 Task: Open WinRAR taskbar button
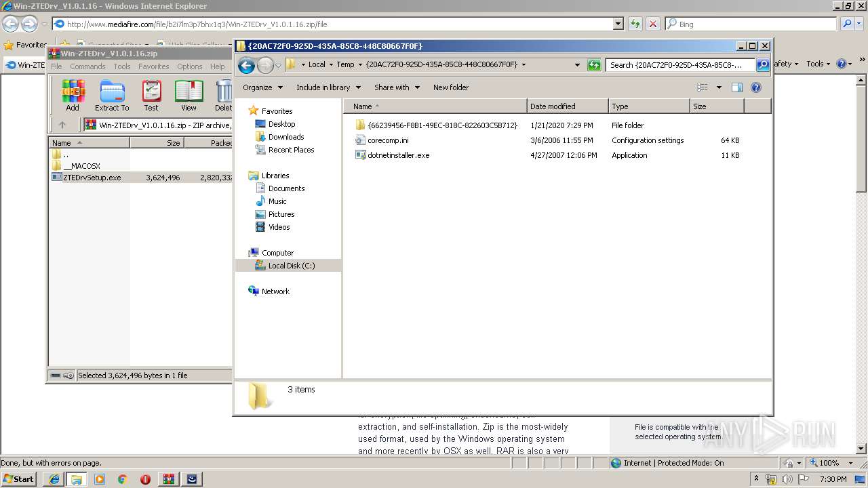[x=168, y=479]
